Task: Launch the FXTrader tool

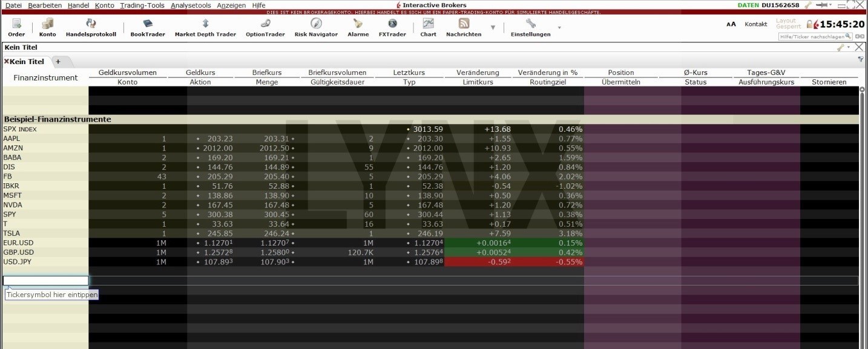Action: click(x=392, y=28)
